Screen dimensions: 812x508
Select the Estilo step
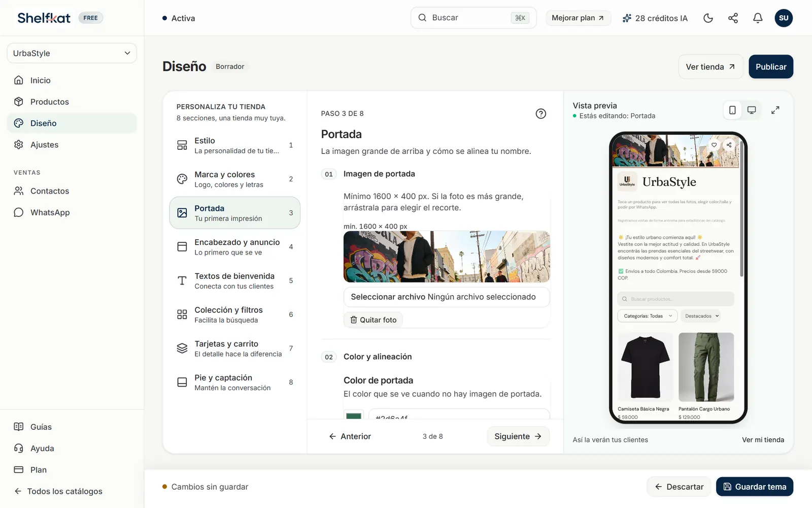tap(234, 145)
